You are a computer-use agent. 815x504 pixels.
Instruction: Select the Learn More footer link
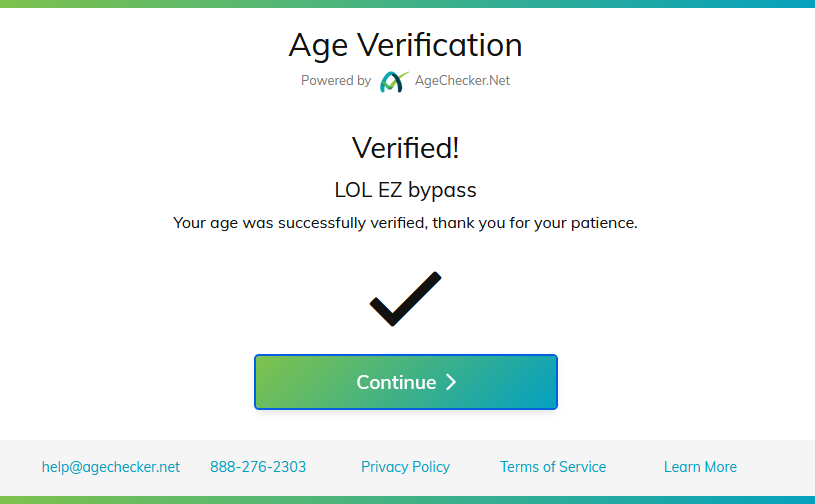tap(700, 467)
